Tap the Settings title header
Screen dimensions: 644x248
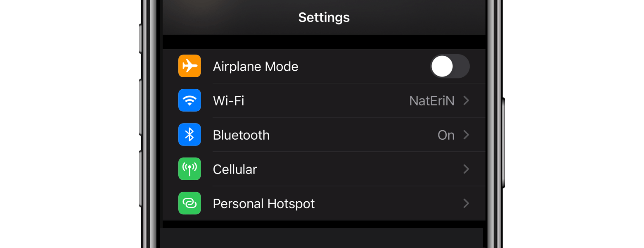(324, 17)
